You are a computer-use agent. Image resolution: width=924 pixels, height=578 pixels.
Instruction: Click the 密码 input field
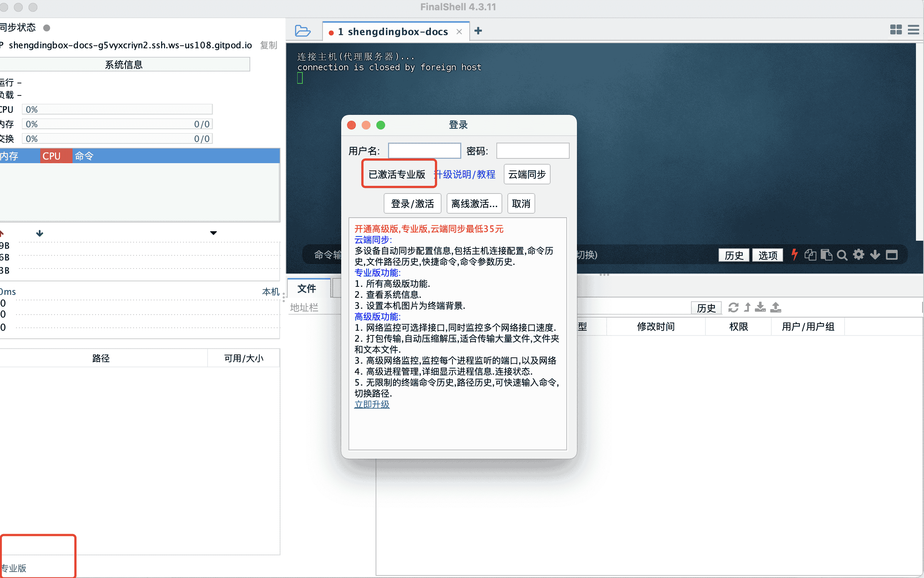(x=532, y=151)
